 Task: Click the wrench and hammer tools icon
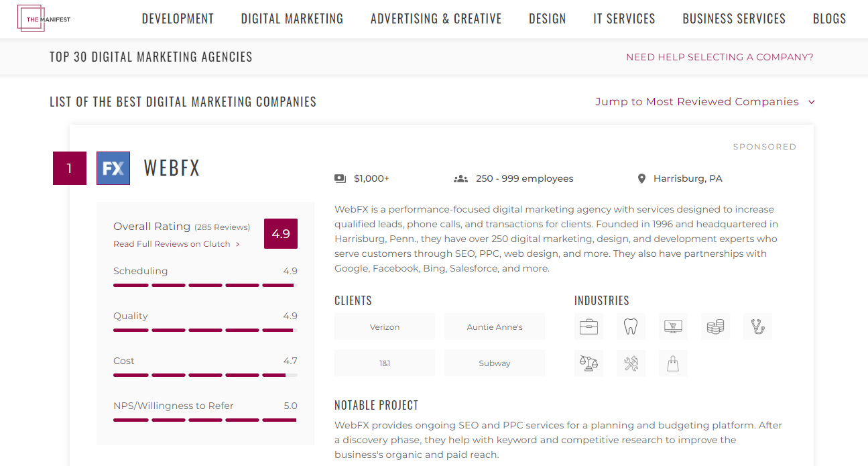pyautogui.click(x=631, y=363)
